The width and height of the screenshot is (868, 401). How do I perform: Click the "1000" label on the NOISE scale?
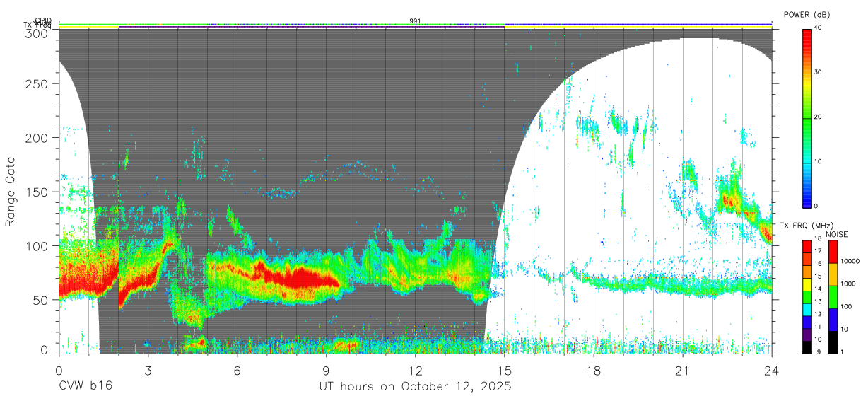[x=848, y=284]
